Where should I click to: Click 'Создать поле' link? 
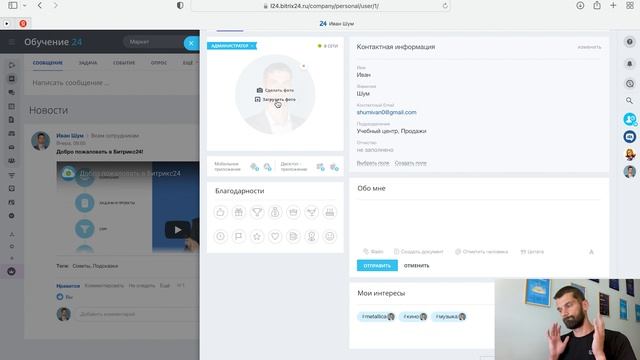click(411, 163)
